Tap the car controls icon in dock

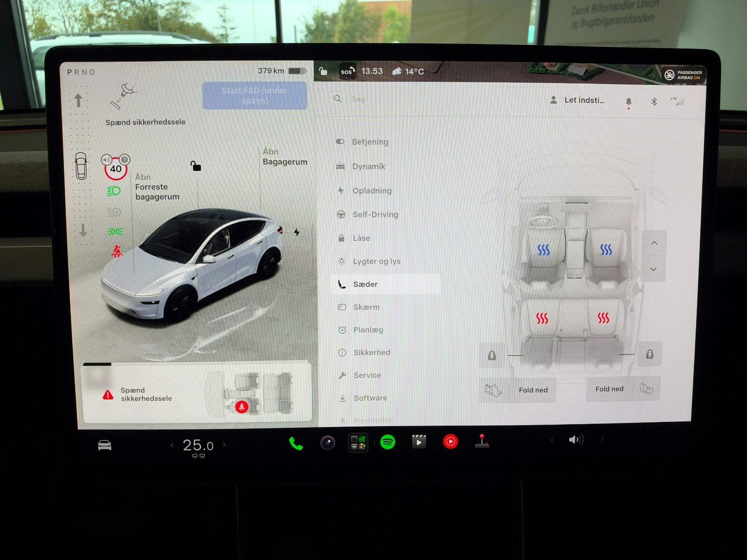105,445
